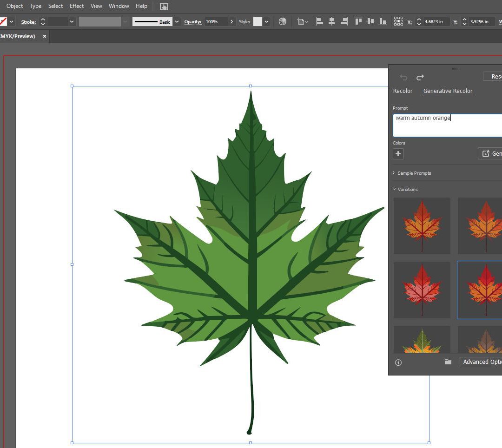Click the X value field 4.6823 in
Image resolution: width=502 pixels, height=448 pixels.
point(436,22)
